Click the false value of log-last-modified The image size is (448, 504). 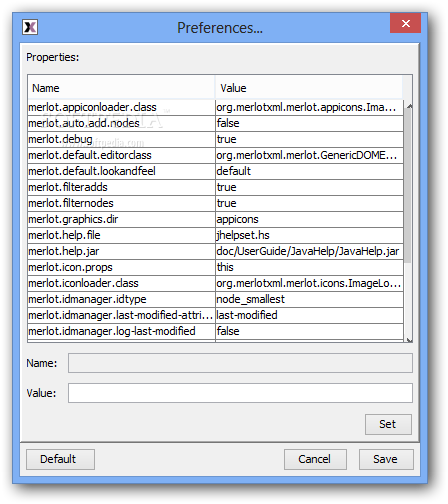[x=309, y=331]
